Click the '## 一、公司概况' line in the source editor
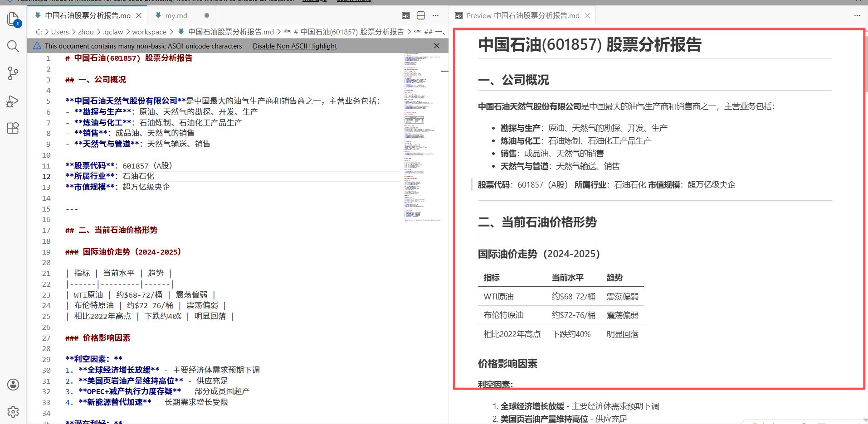This screenshot has width=868, height=424. [x=96, y=80]
